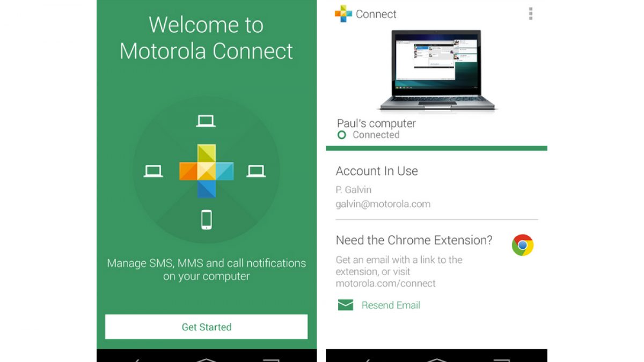Tap the galvin@motorola.com email address
Viewport: 644px width, 362px height.
coord(383,204)
